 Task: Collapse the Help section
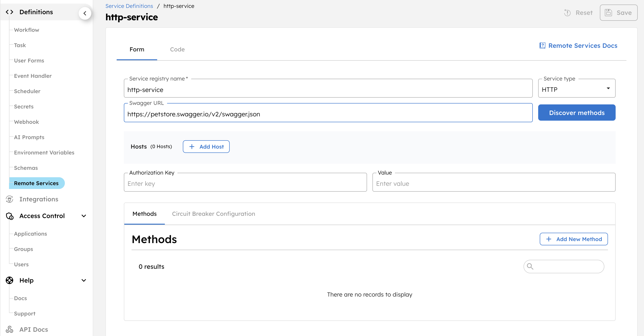(84, 280)
